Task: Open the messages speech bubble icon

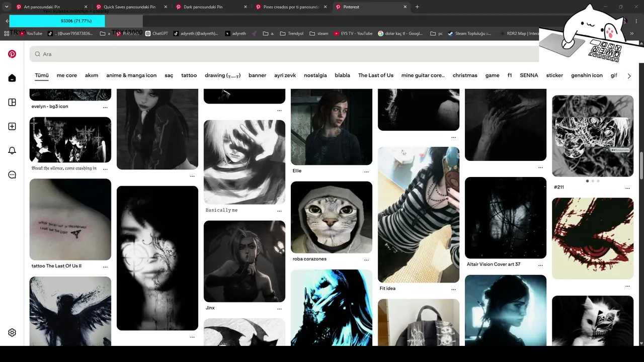Action: click(12, 175)
